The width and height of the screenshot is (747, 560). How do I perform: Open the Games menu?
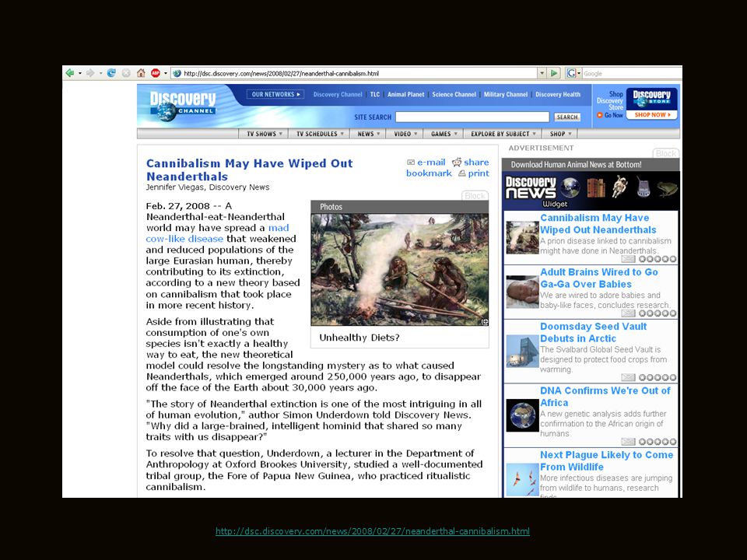pyautogui.click(x=444, y=134)
